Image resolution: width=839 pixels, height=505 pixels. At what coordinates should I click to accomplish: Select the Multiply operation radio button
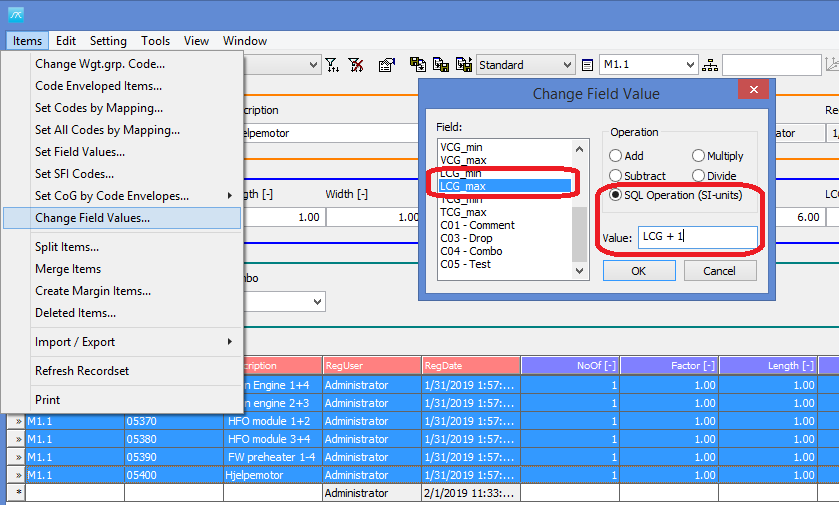[x=698, y=156]
